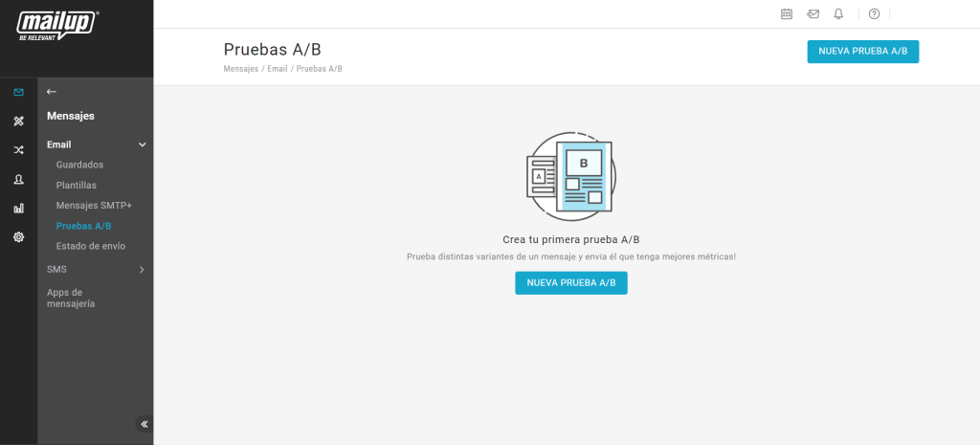The height and width of the screenshot is (445, 980).
Task: Click the sending envelope icon in top bar
Action: 813,13
